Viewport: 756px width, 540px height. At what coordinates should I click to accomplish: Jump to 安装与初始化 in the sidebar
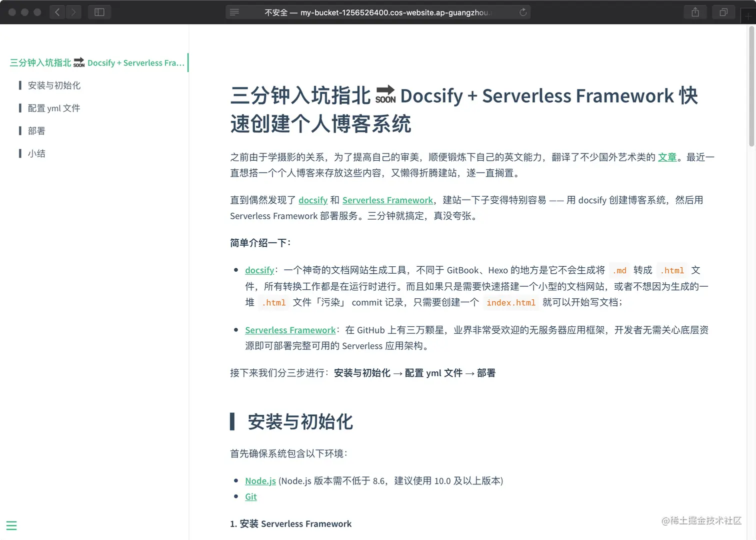pos(54,86)
